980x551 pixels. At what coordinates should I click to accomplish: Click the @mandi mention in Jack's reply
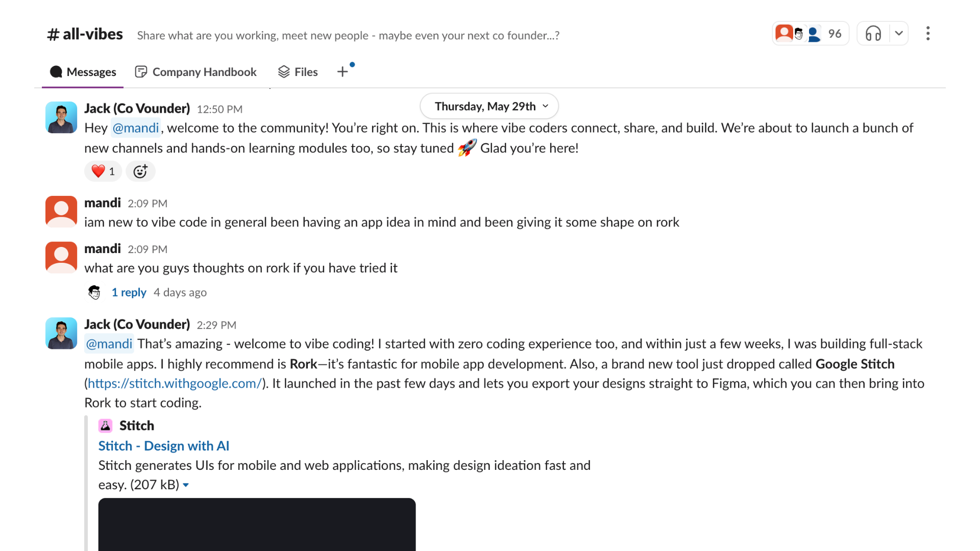click(109, 344)
